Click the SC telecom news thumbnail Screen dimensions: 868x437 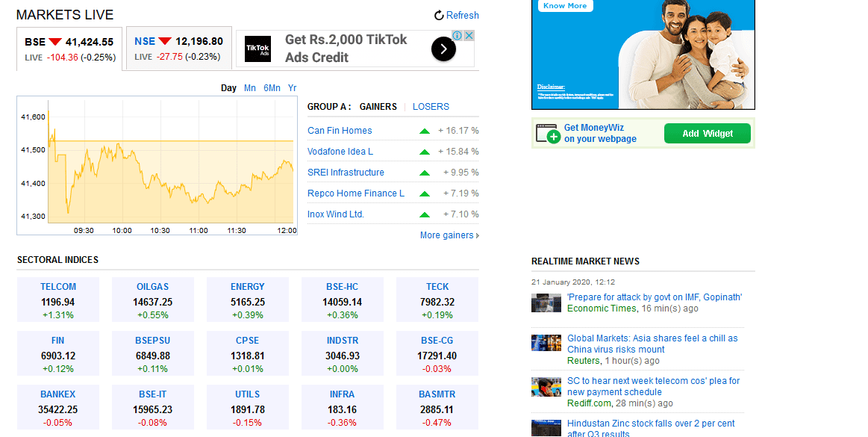pos(546,387)
